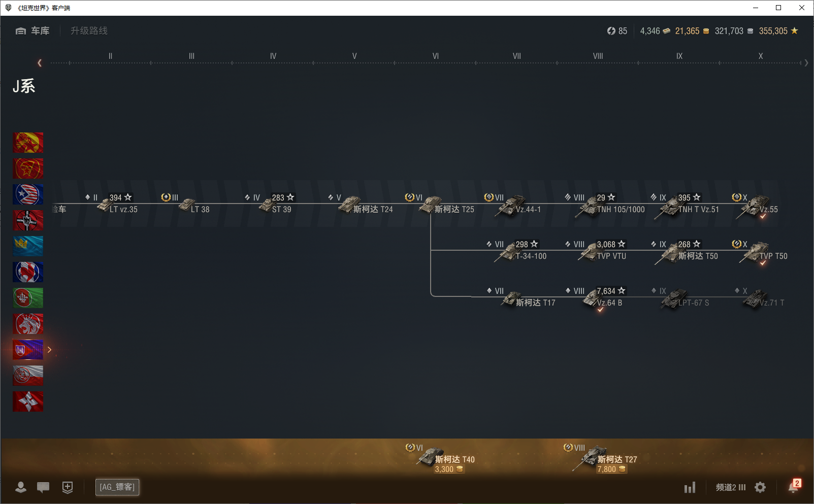This screenshot has width=814, height=504.
Task: Select the red flag with white beast emblem
Action: pyautogui.click(x=28, y=324)
